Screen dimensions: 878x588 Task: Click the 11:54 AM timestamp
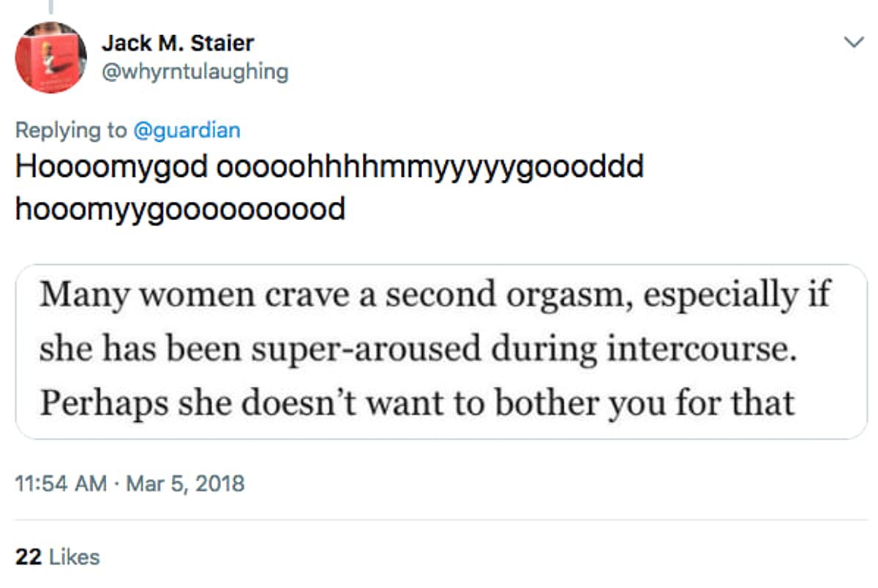click(61, 483)
